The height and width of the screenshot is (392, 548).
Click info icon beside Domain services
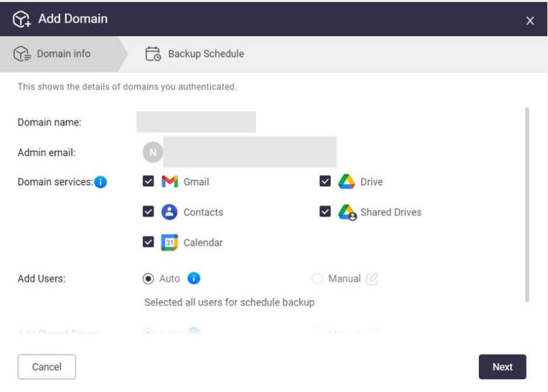pyautogui.click(x=101, y=182)
